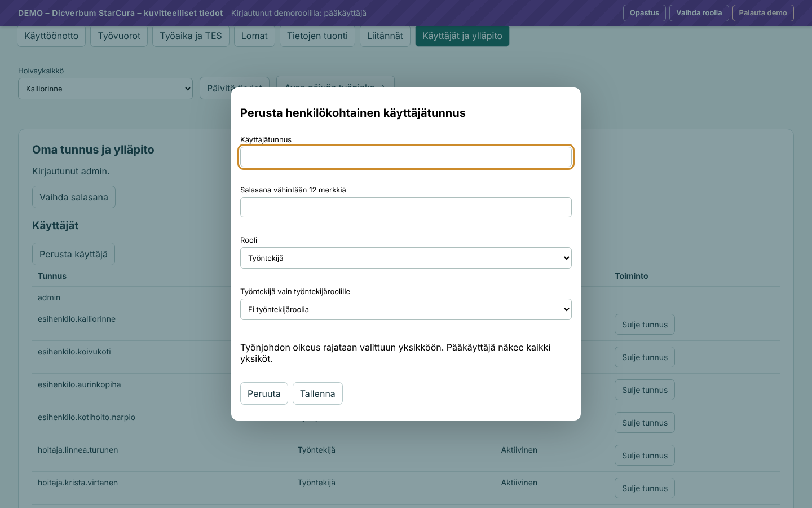This screenshot has width=812, height=508.
Task: Click Sulje tunnus for esihenkilo.kotihoito.narpio
Action: [x=645, y=423]
